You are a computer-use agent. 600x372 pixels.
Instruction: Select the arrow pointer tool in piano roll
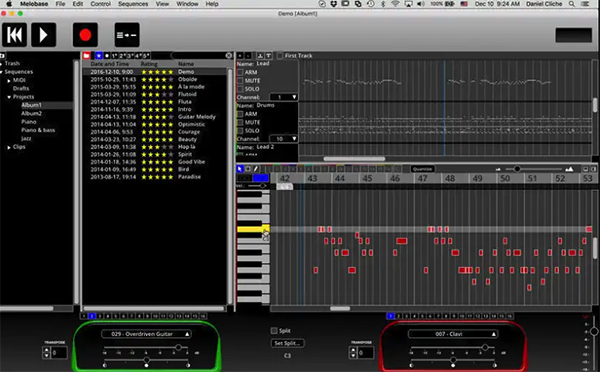click(x=240, y=169)
